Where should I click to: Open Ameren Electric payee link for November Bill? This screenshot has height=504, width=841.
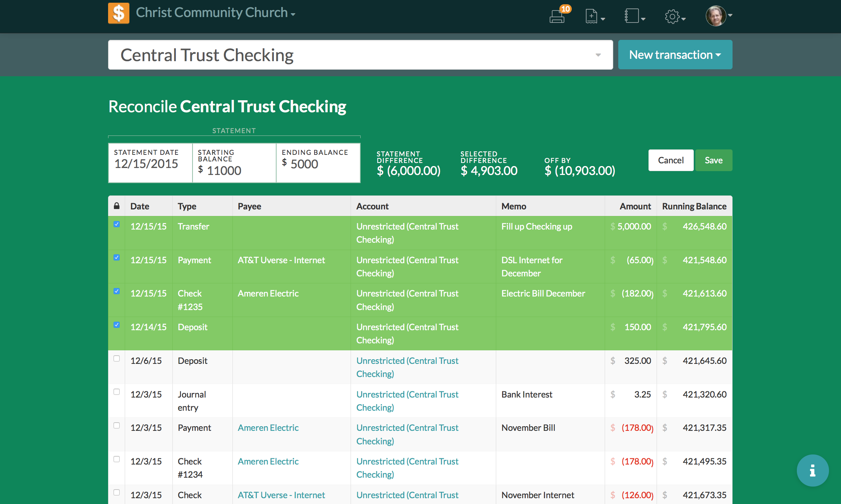[x=268, y=428]
